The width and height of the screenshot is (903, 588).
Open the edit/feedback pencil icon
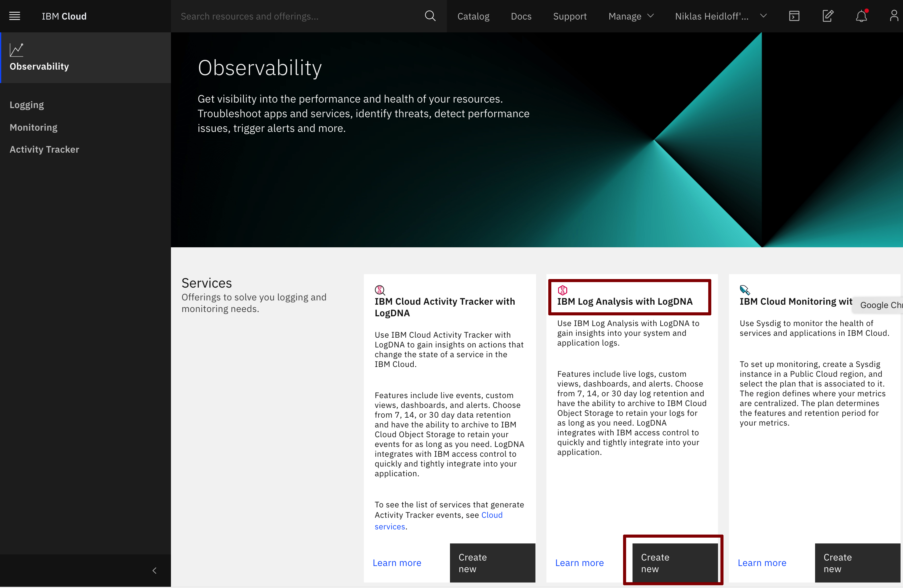click(828, 16)
